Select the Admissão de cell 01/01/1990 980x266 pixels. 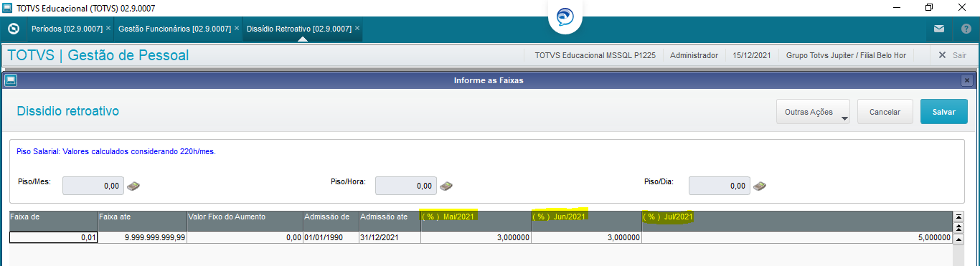tap(331, 237)
